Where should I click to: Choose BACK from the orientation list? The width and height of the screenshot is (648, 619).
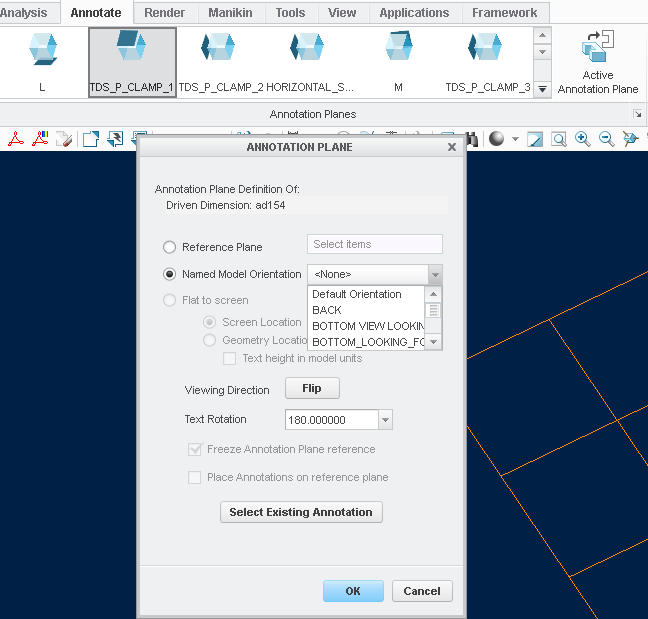click(x=327, y=310)
